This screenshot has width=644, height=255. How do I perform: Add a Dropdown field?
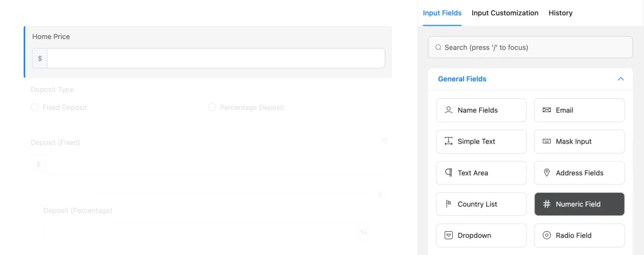click(481, 235)
